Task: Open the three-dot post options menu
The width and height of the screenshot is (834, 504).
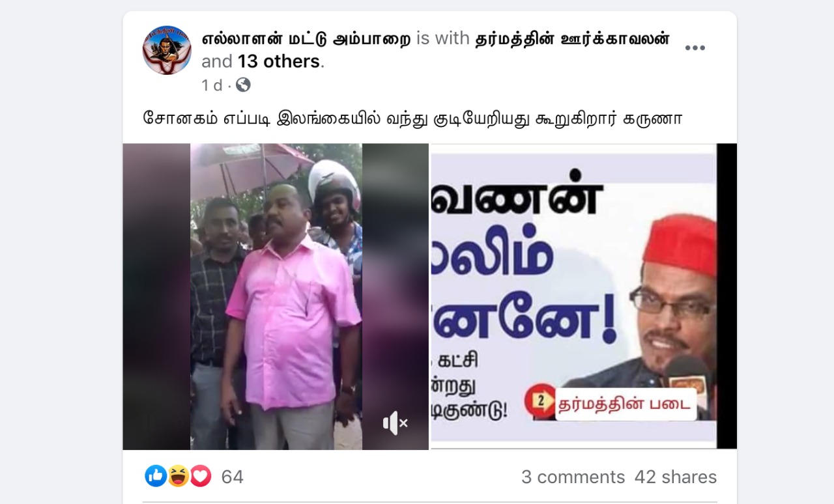Action: point(695,48)
